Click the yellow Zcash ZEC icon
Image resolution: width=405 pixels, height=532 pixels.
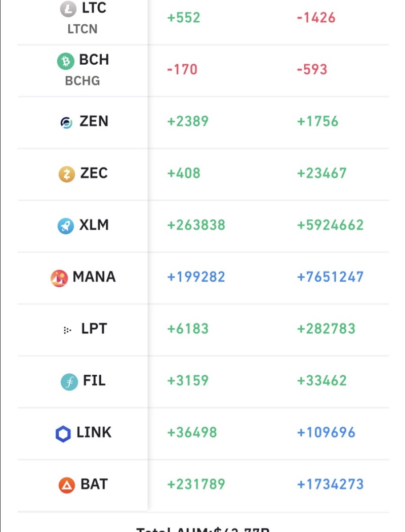66,174
